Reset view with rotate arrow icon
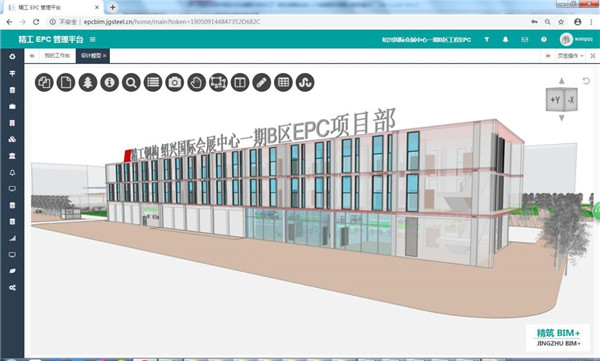The image size is (600, 361). pyautogui.click(x=586, y=81)
